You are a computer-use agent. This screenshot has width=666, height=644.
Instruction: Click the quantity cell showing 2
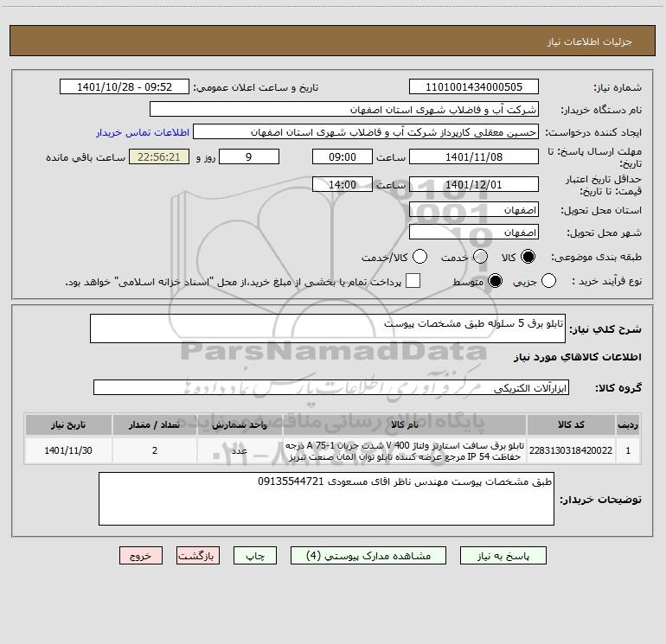click(x=155, y=450)
